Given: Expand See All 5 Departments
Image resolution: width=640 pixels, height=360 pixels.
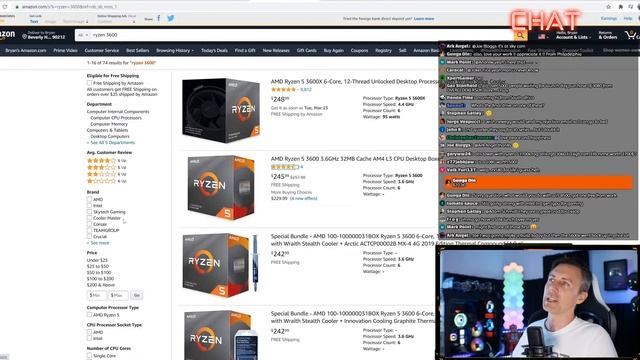Looking at the screenshot, I should click(111, 142).
